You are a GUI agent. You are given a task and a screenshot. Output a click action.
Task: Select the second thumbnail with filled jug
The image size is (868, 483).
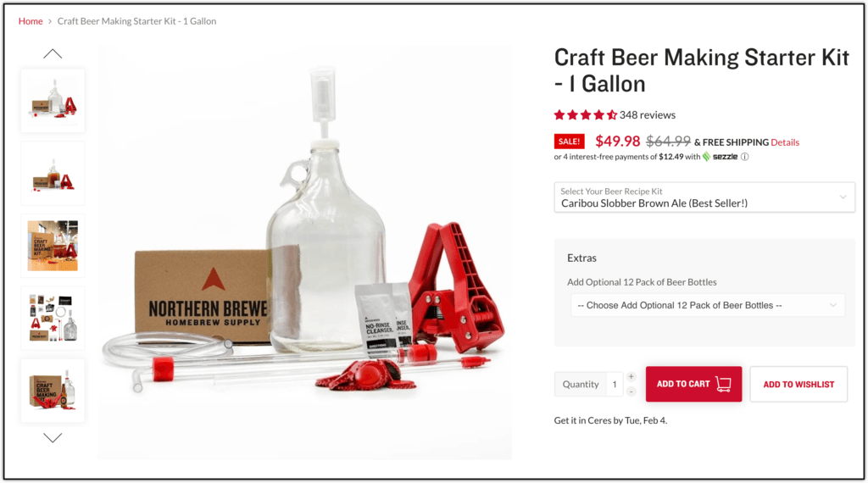tap(53, 173)
